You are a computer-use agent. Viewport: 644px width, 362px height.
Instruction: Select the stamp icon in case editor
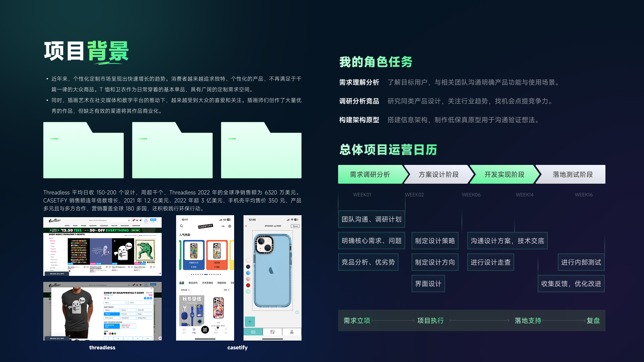pos(292,332)
